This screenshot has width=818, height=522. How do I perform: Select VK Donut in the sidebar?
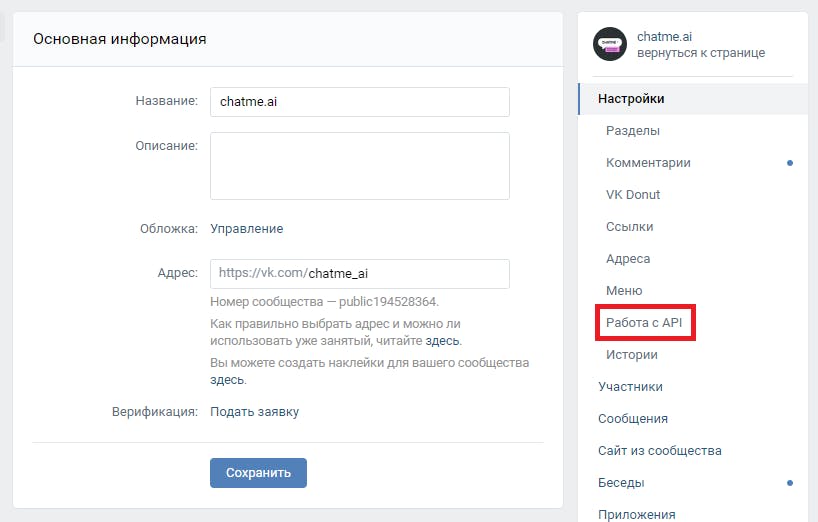(x=633, y=195)
